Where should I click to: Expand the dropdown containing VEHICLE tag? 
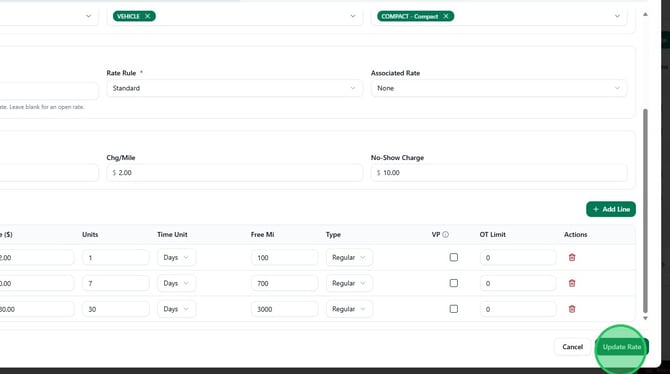click(x=353, y=16)
